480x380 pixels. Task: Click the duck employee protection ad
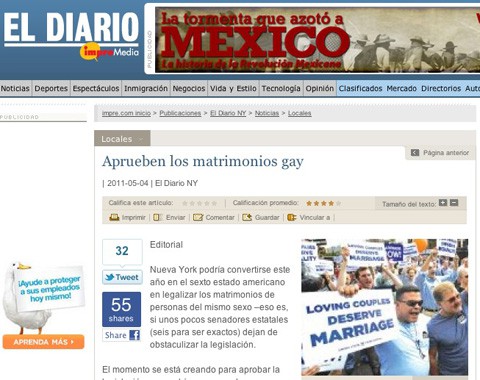point(43,297)
